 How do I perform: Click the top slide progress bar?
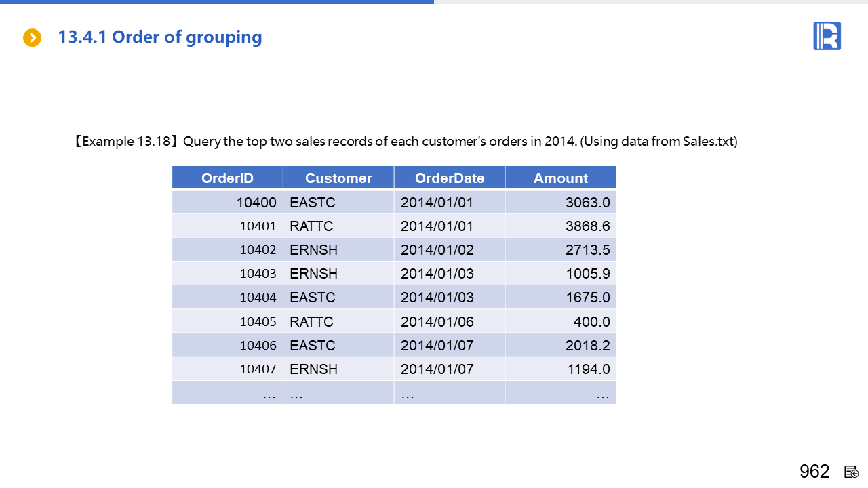click(217, 2)
